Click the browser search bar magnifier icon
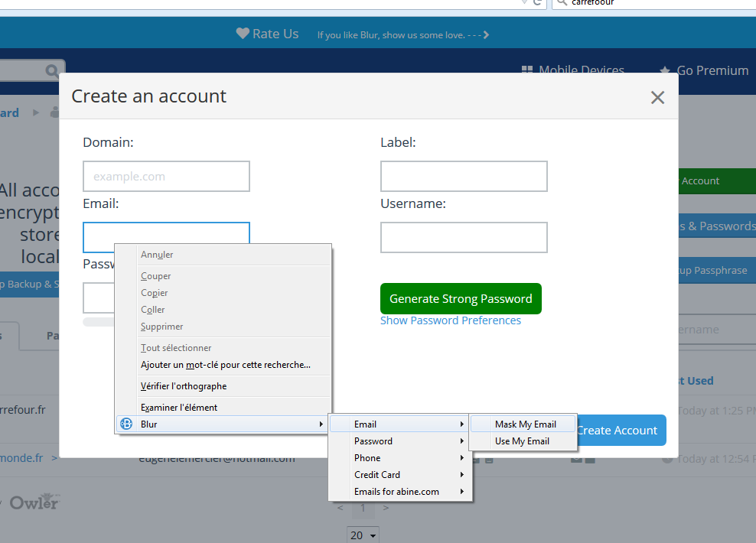This screenshot has height=543, width=756. pyautogui.click(x=562, y=2)
